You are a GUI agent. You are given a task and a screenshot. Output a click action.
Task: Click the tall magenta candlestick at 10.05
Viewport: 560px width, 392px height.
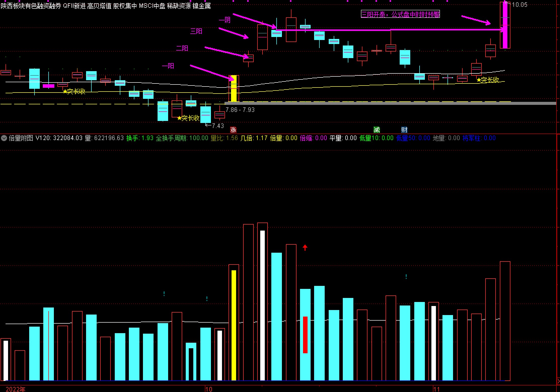[505, 25]
